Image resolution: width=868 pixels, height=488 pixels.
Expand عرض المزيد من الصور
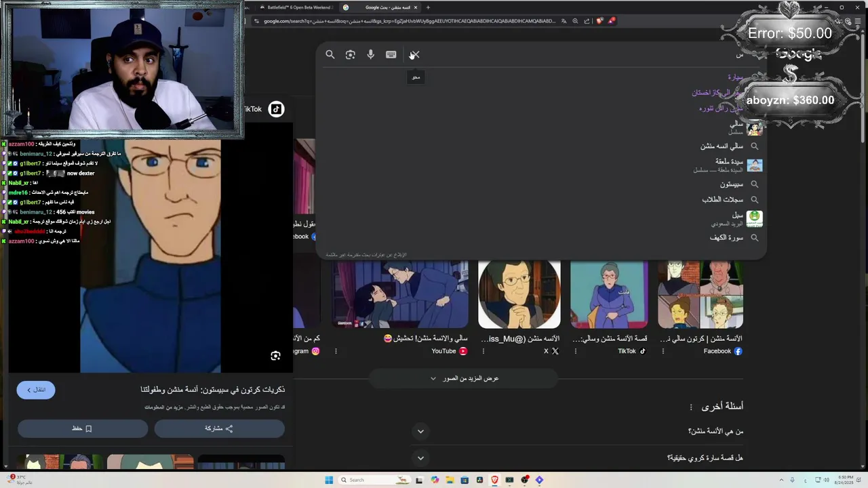[465, 378]
